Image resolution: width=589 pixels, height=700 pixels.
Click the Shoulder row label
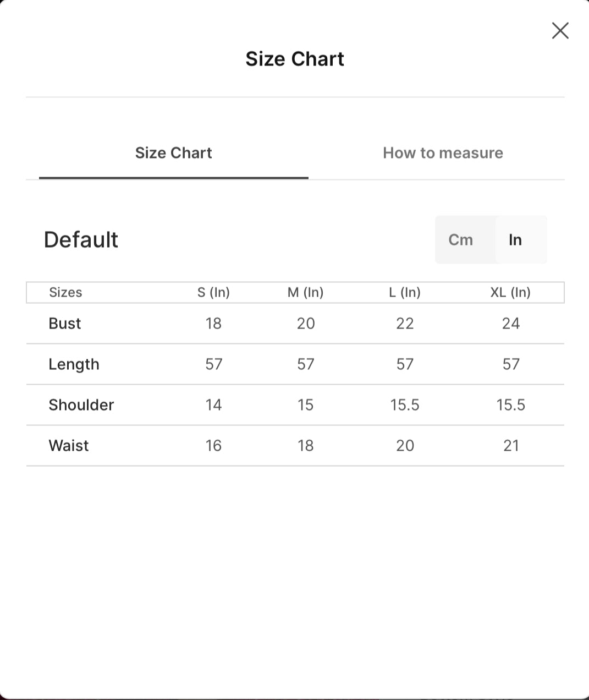[x=81, y=405]
